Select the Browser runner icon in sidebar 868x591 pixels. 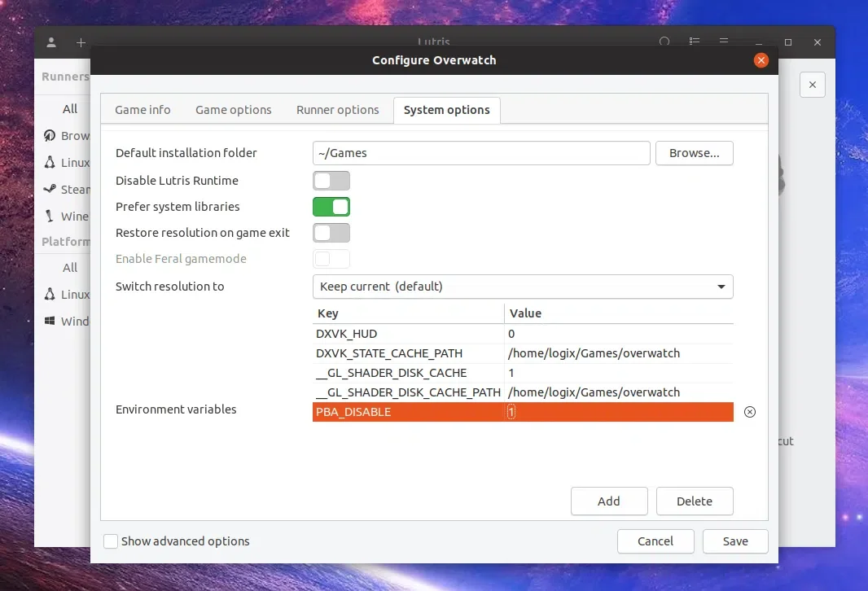50,136
